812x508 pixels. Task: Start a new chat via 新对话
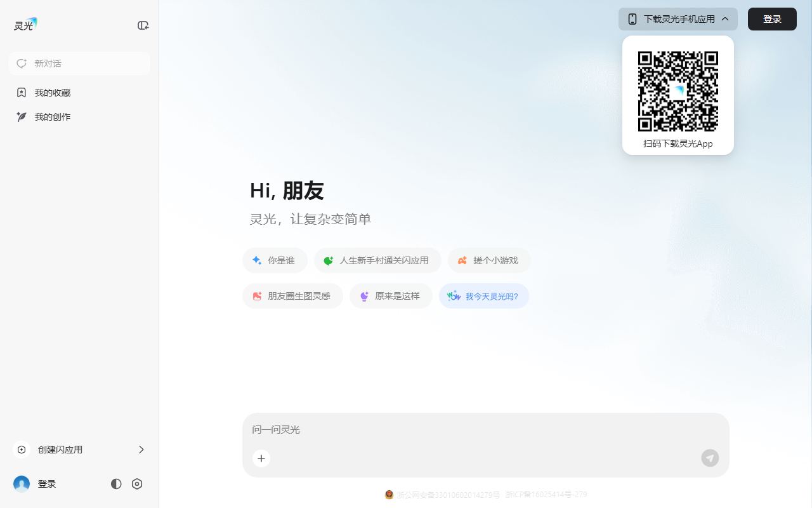click(79, 63)
